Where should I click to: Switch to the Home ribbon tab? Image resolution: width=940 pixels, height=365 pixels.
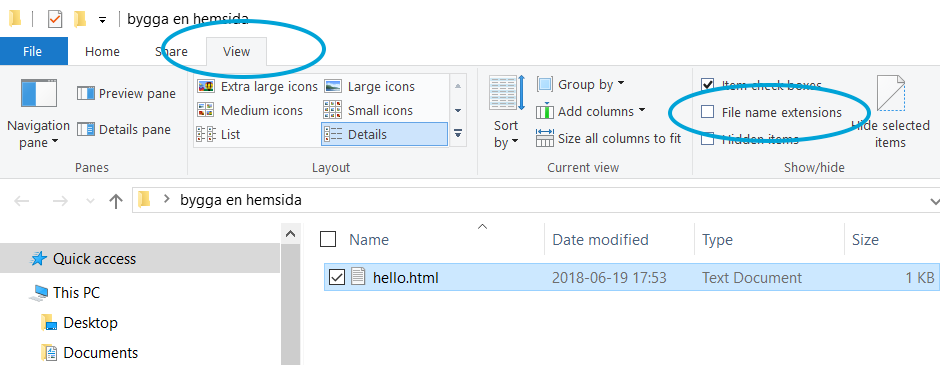pyautogui.click(x=102, y=52)
